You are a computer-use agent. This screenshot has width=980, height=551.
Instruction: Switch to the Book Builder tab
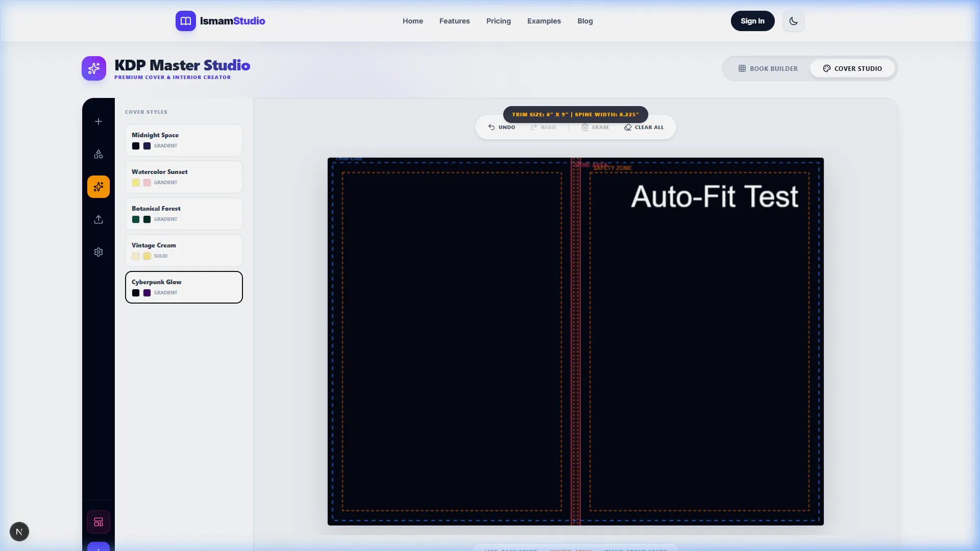point(768,68)
